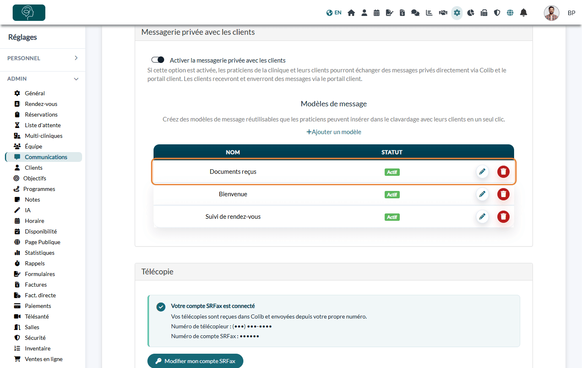Click the bar chart list icon in top bar
This screenshot has height=368, width=588.
click(x=429, y=13)
